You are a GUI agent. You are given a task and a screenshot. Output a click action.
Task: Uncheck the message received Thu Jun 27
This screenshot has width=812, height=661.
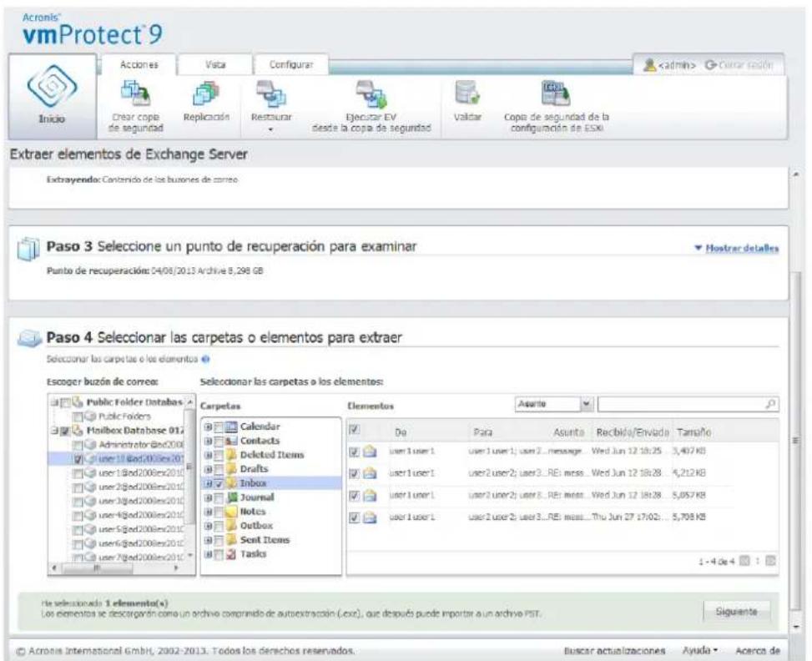click(x=354, y=517)
